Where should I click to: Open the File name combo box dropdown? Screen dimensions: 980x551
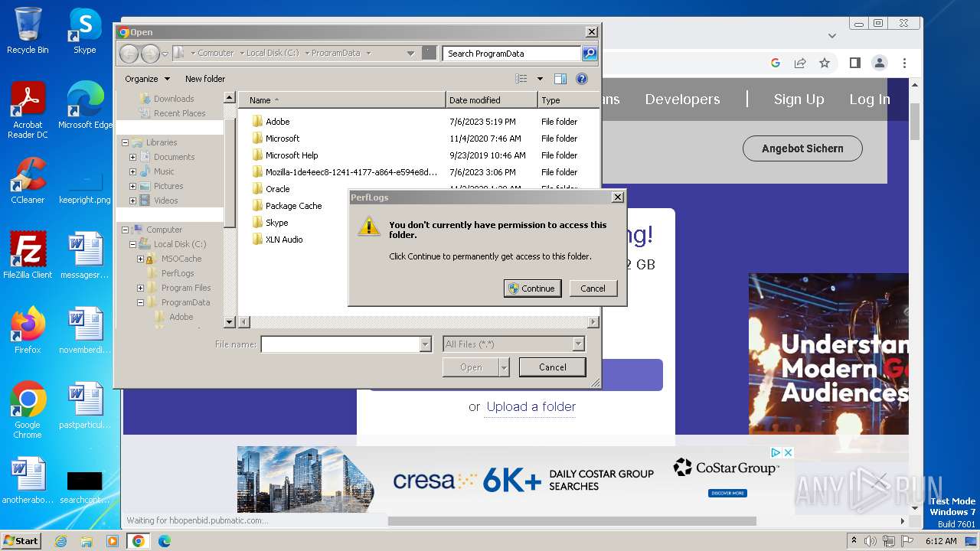(426, 344)
